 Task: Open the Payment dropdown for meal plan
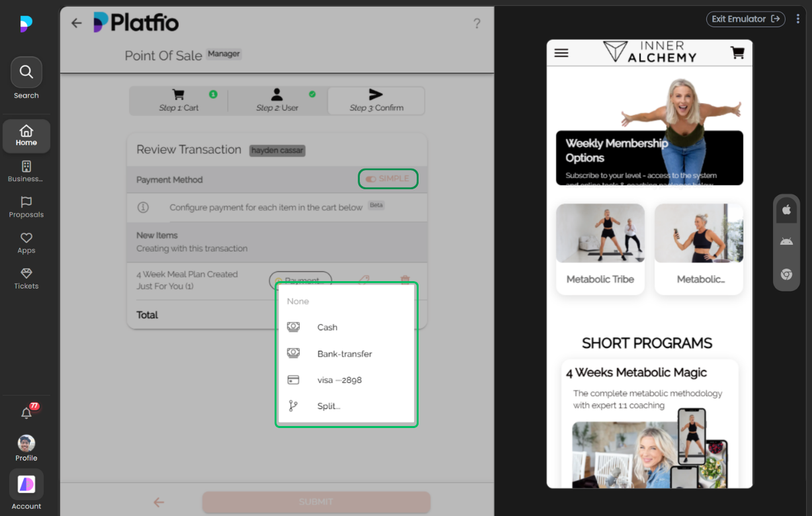[x=300, y=280]
